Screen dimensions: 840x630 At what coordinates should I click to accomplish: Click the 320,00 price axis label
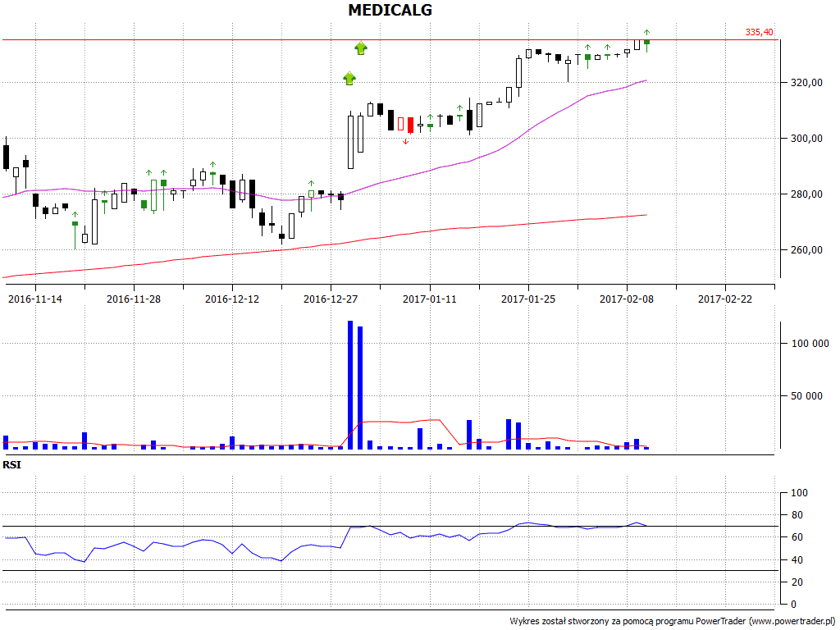[x=806, y=83]
